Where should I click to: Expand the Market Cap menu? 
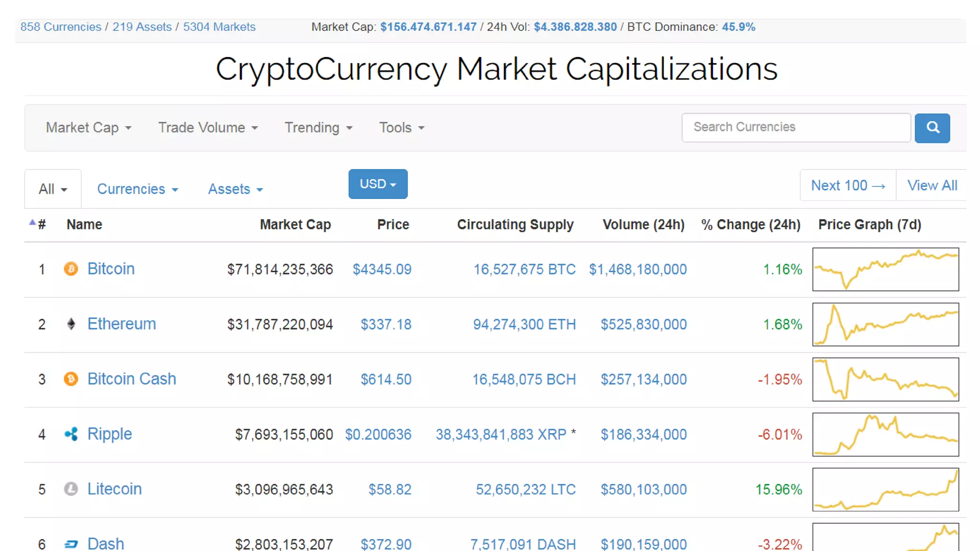[x=88, y=128]
